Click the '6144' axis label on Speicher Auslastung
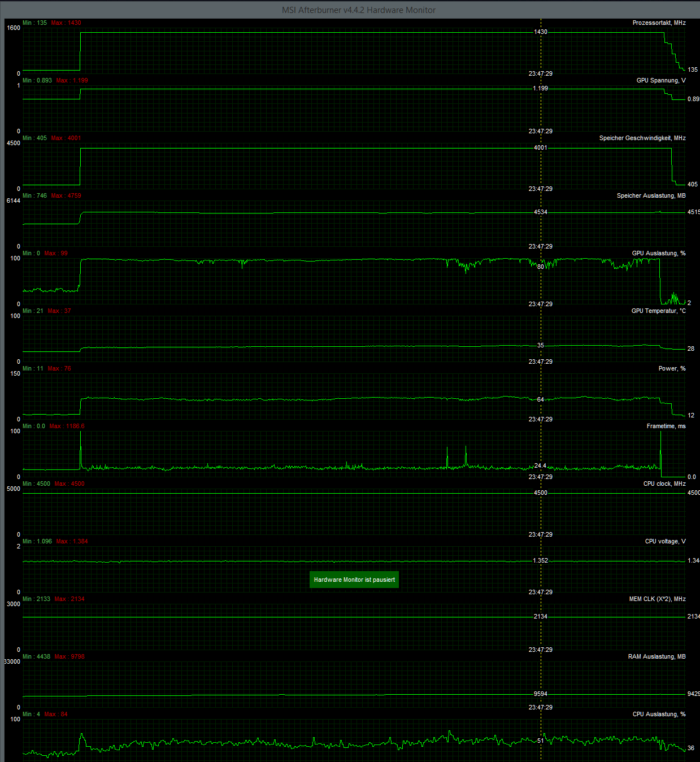Screen dimensions: 700x762 (x=14, y=201)
